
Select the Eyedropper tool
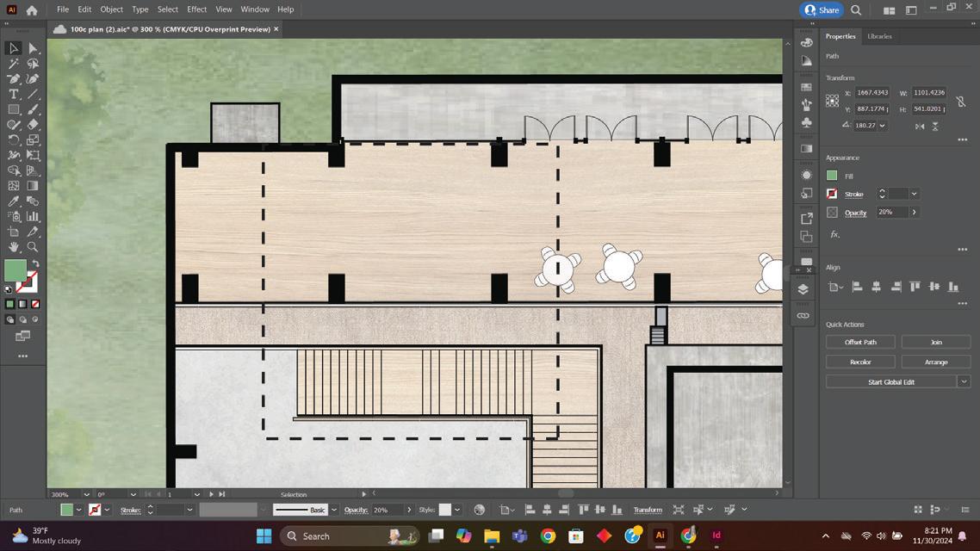(13, 201)
